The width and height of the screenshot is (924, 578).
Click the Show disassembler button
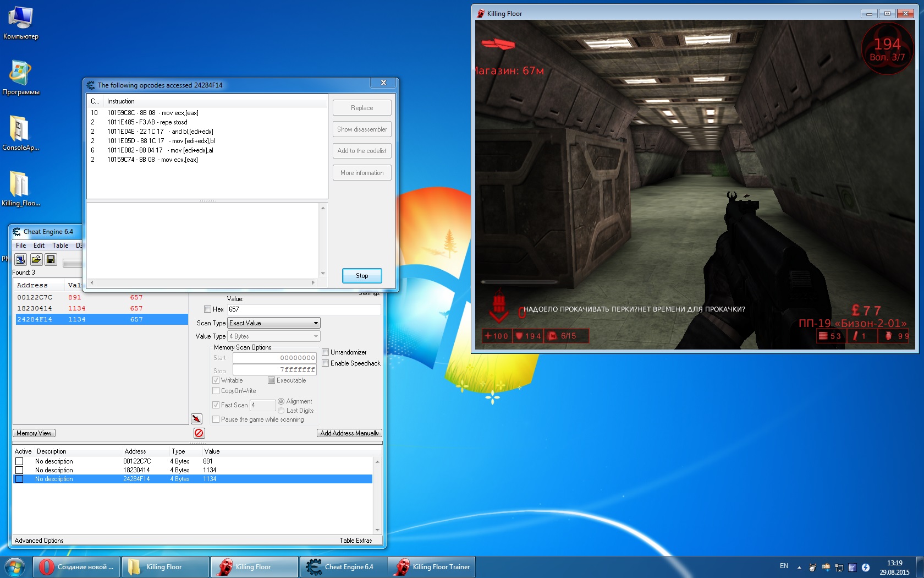(362, 129)
